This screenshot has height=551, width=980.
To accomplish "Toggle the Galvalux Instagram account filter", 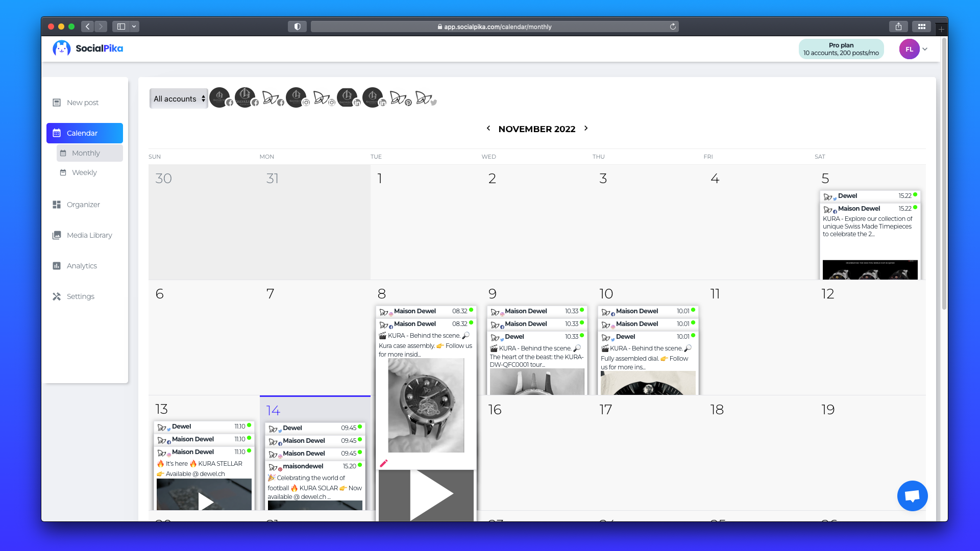I will click(x=298, y=98).
